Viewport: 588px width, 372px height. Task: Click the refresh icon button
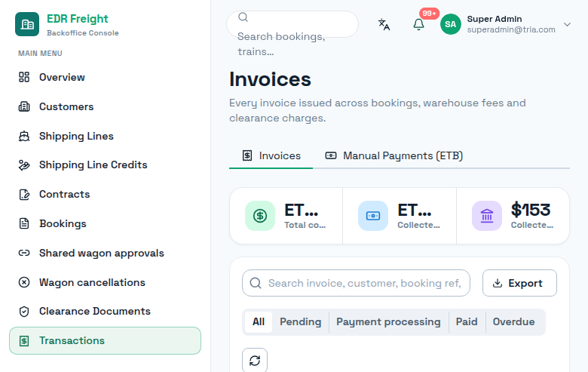[255, 361]
